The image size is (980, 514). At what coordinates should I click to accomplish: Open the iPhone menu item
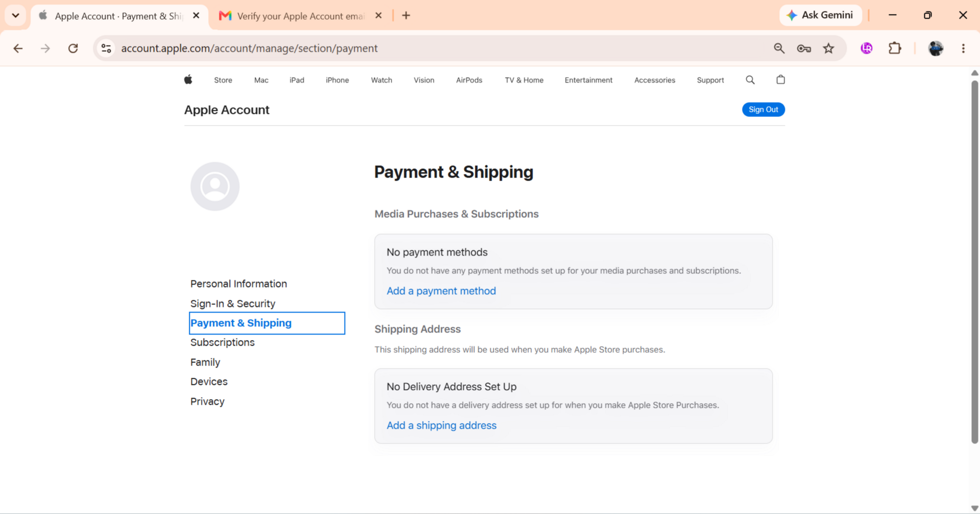337,80
